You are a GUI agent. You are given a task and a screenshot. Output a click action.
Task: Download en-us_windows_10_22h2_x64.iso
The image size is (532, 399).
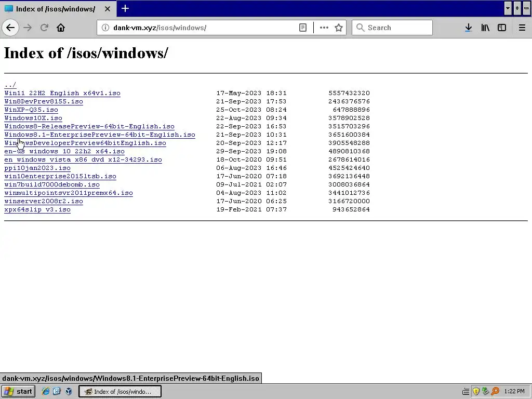coord(64,151)
